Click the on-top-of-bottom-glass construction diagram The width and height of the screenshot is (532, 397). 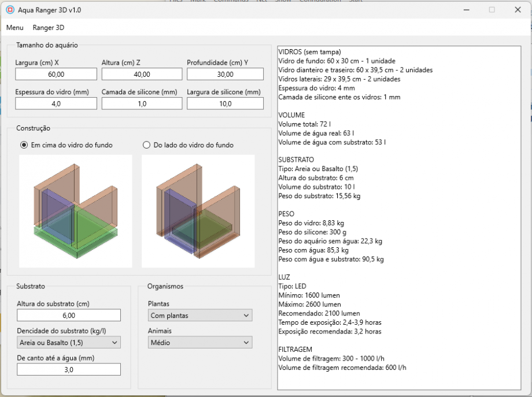point(76,211)
